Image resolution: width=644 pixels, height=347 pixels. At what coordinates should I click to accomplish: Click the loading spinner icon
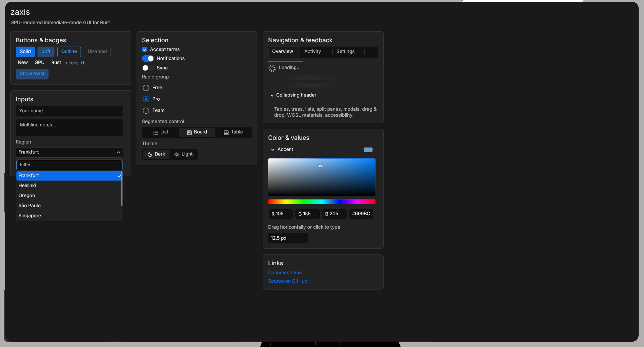pyautogui.click(x=272, y=69)
